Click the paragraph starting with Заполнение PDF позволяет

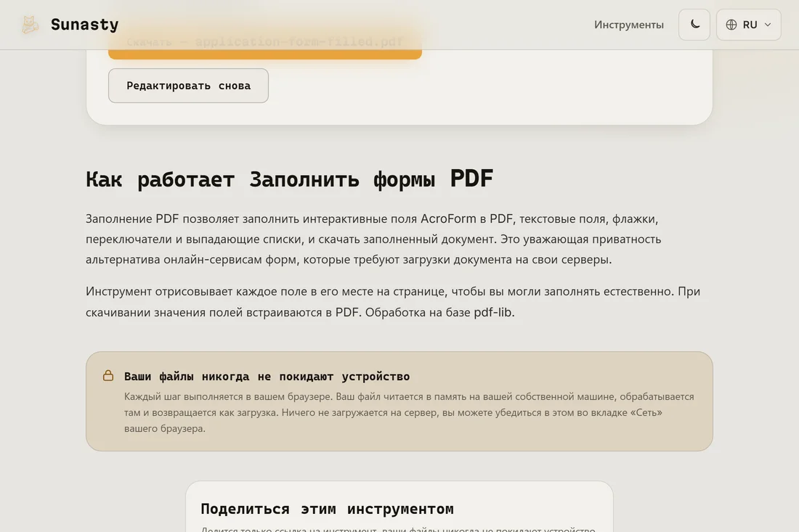373,239
